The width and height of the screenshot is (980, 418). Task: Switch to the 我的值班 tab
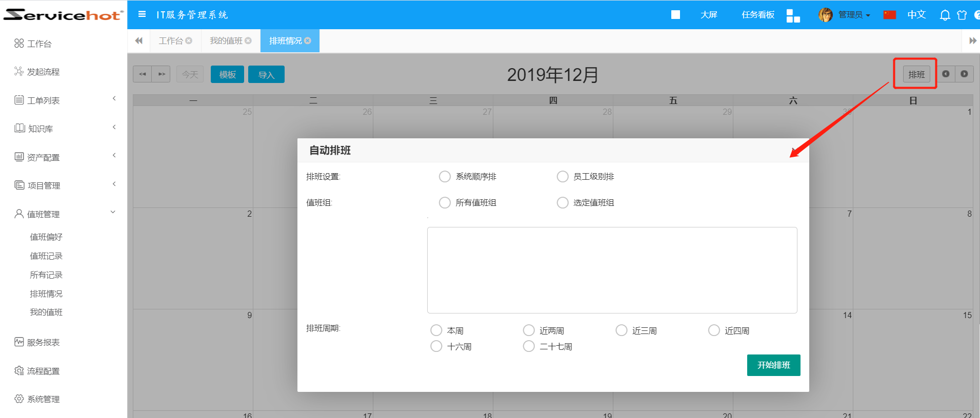coord(226,41)
